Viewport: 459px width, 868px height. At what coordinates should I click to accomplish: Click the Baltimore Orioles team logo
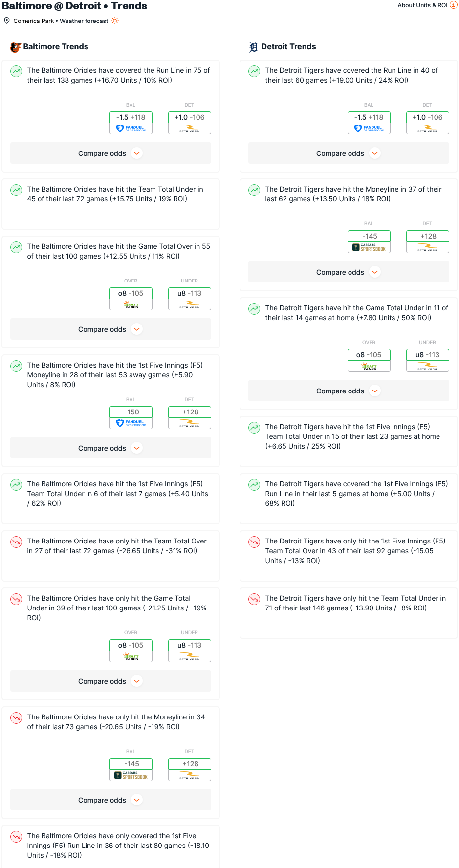[x=16, y=47]
